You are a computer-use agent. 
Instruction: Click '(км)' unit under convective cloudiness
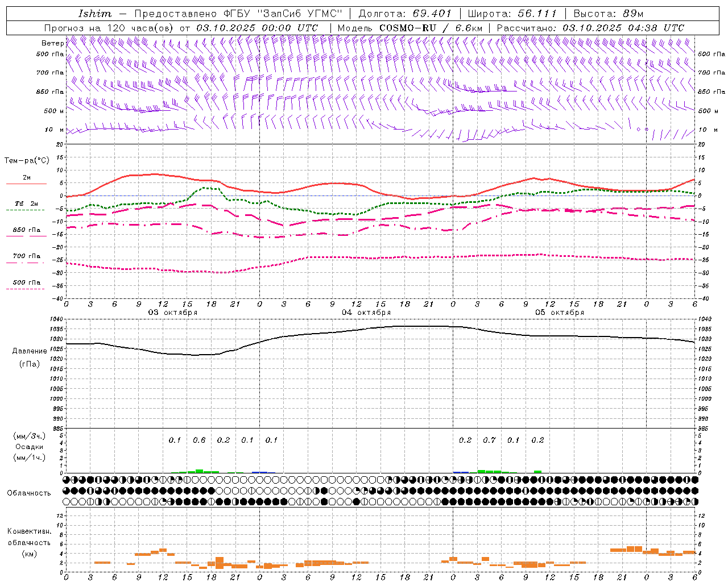[x=29, y=554]
